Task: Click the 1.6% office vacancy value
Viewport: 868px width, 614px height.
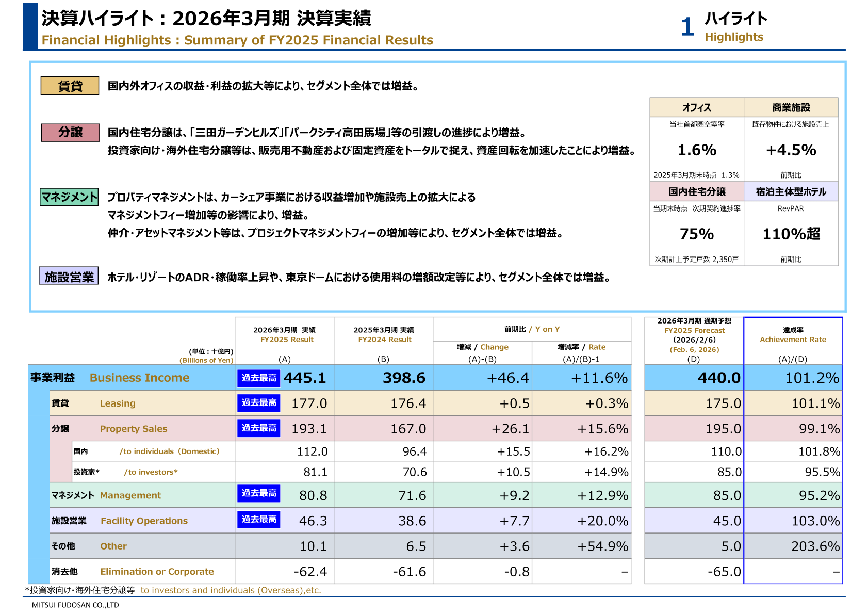Action: [x=697, y=150]
